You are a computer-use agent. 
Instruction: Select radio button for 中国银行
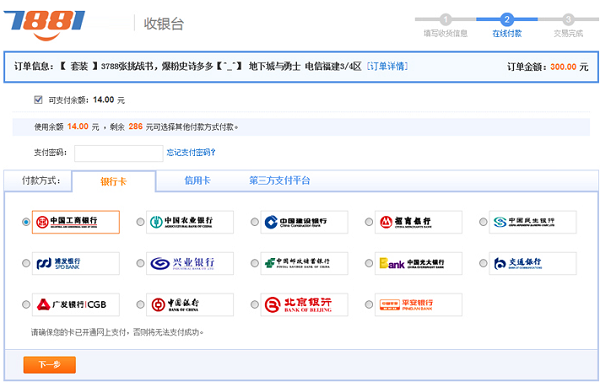(x=140, y=305)
